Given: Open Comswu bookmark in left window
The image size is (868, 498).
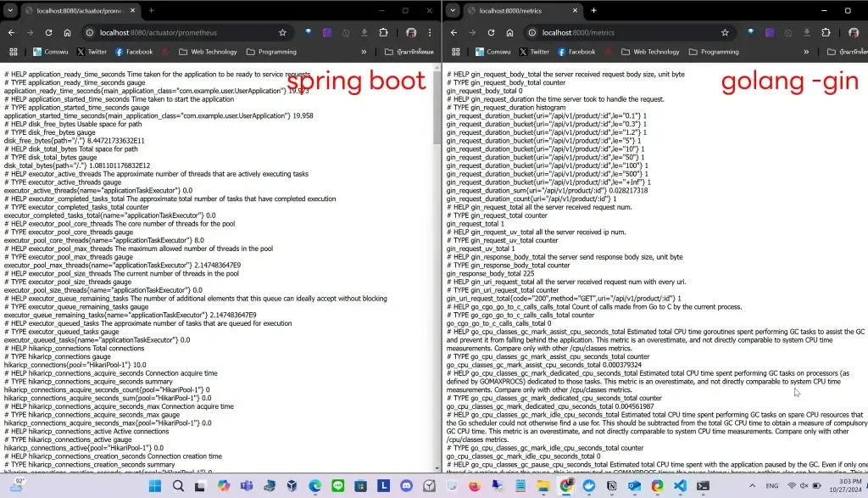Looking at the screenshot, I should [x=50, y=52].
